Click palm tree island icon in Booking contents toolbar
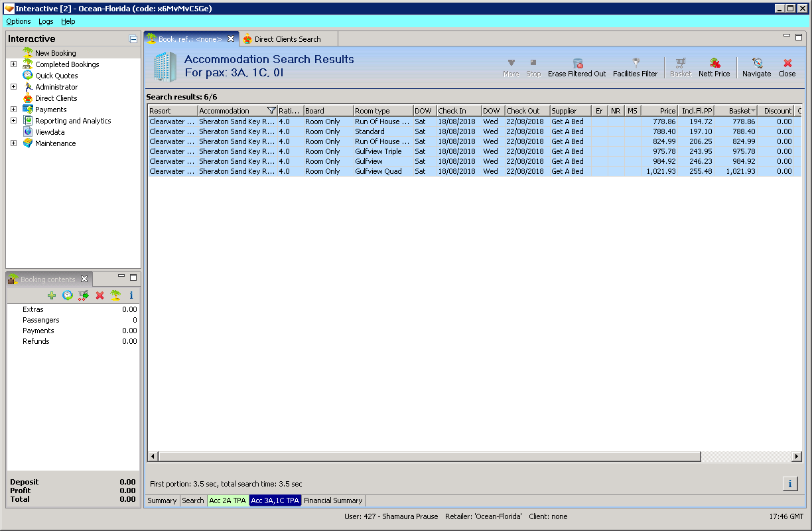The width and height of the screenshot is (812, 531). coord(115,295)
